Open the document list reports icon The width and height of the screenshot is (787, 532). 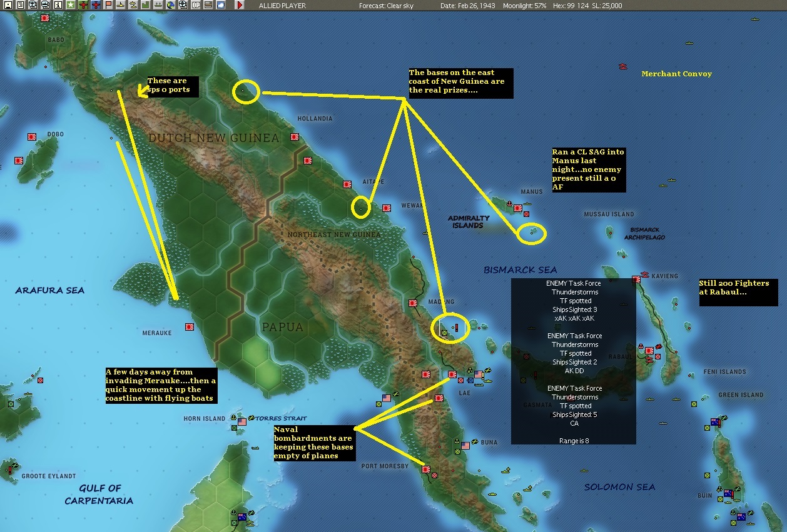[20, 5]
